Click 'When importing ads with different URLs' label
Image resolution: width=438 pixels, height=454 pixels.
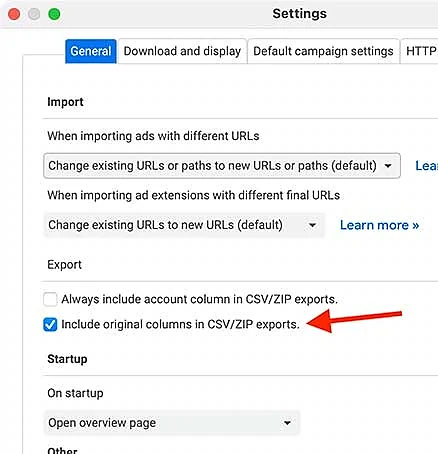(153, 136)
